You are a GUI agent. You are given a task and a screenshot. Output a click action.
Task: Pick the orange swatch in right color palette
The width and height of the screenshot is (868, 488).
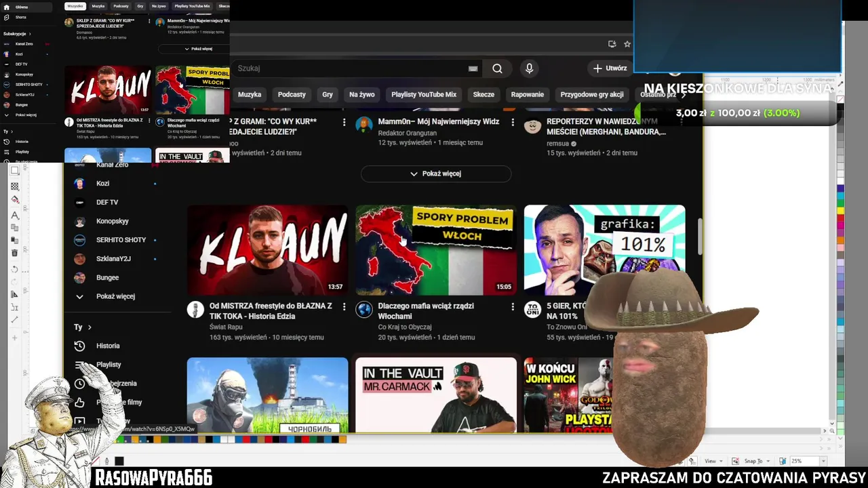(841, 239)
